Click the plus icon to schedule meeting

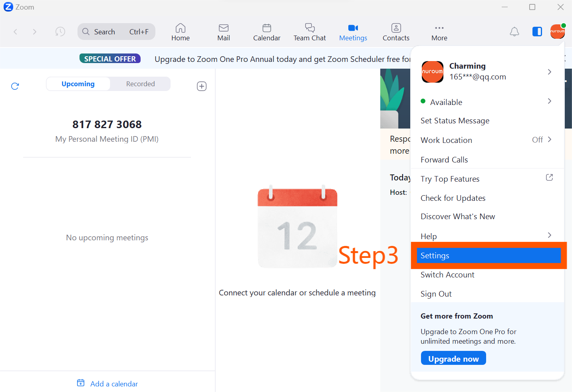coord(202,86)
